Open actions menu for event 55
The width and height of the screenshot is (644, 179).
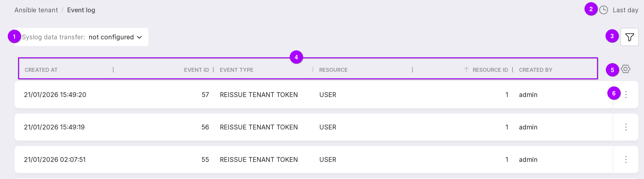point(626,159)
